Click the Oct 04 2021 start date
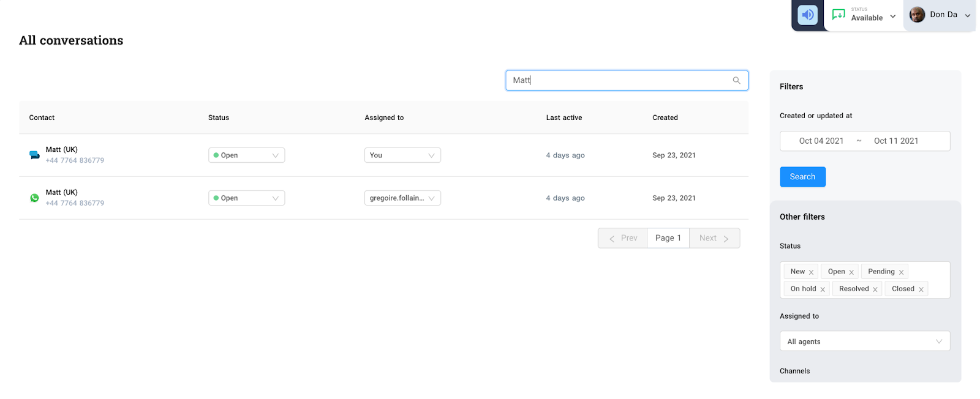Screen dimensions: 980x399 821,141
